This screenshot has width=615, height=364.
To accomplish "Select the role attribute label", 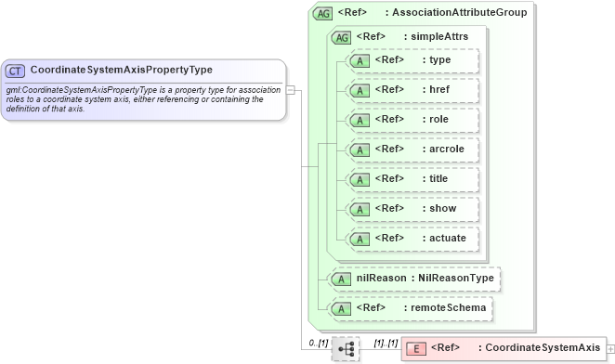I will coord(438,119).
